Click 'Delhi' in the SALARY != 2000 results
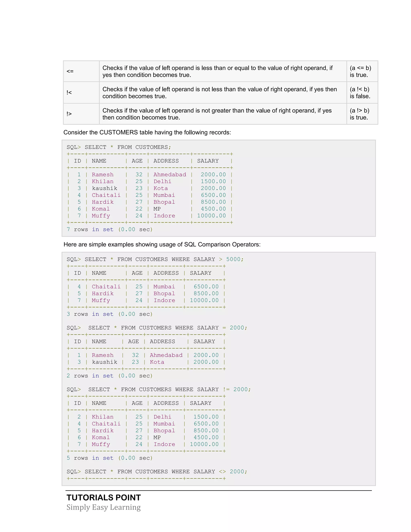This screenshot has width=411, height=532. [162, 417]
